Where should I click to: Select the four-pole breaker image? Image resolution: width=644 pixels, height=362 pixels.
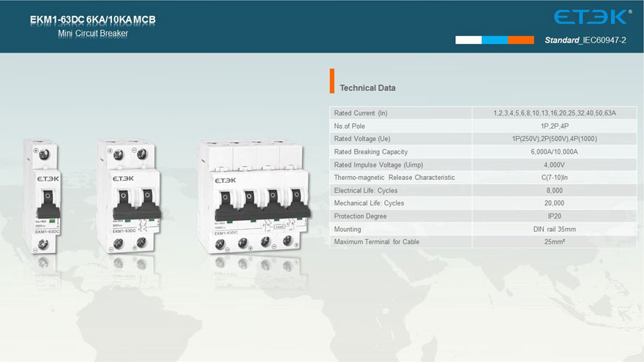[x=253, y=196]
